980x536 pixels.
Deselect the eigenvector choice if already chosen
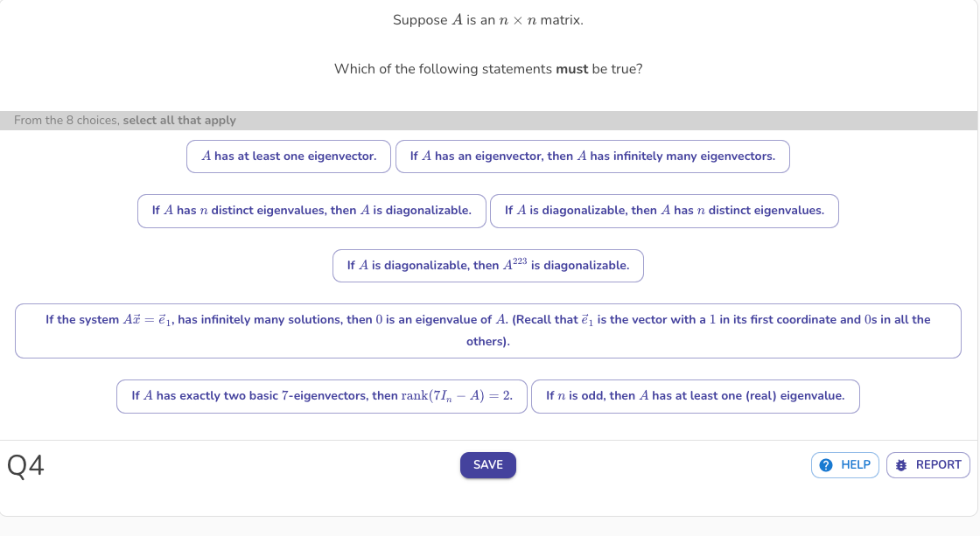[288, 156]
